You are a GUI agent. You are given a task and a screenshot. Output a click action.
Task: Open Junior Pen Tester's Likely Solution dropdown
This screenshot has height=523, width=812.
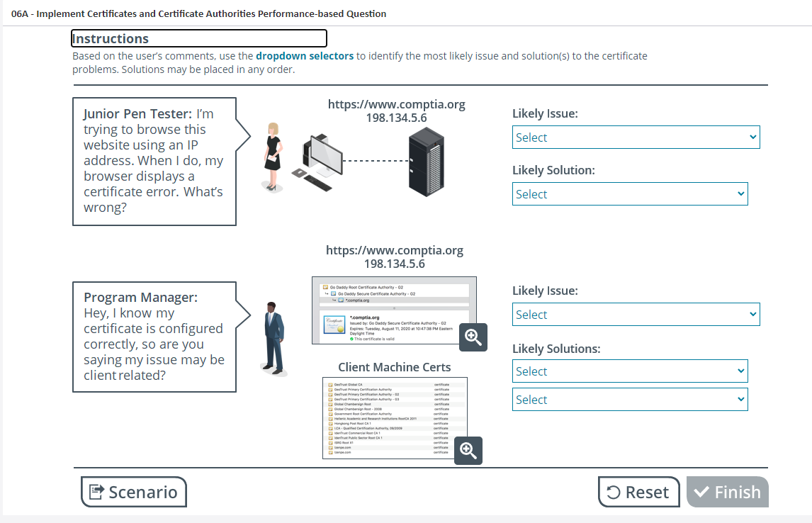click(x=629, y=194)
